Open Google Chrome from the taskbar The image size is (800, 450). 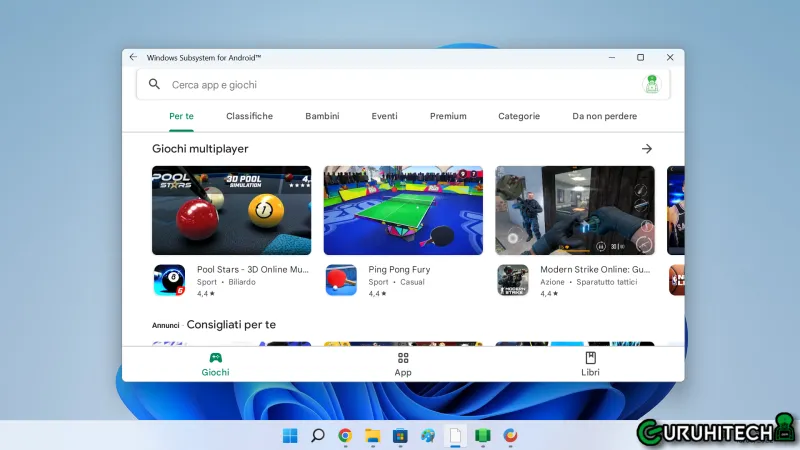(345, 435)
